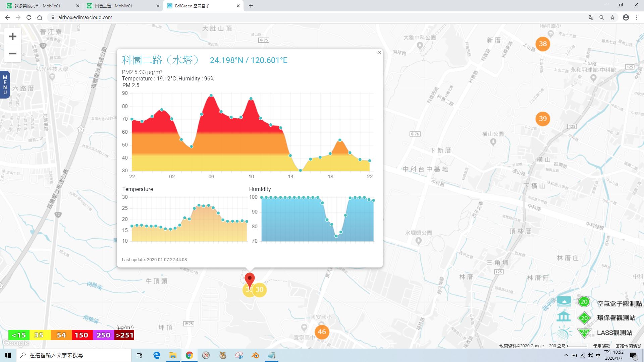Click the red map pin marker
This screenshot has height=362, width=644.
click(250, 280)
